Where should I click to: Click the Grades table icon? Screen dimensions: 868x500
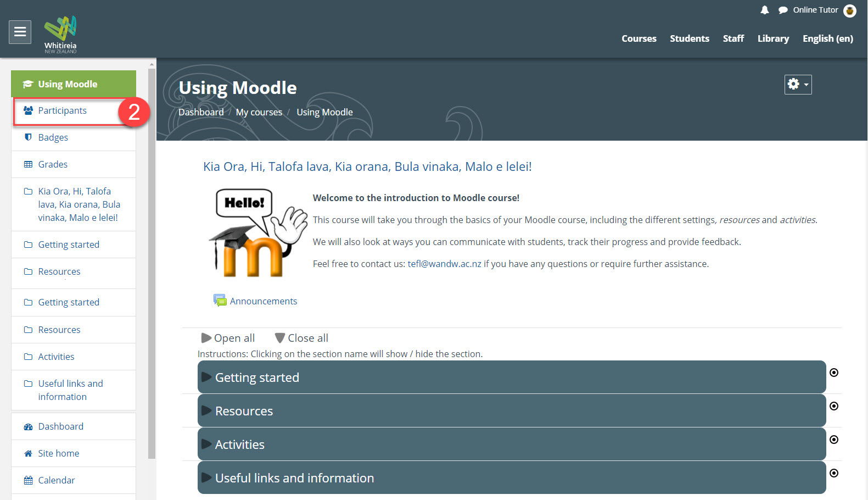tap(28, 164)
